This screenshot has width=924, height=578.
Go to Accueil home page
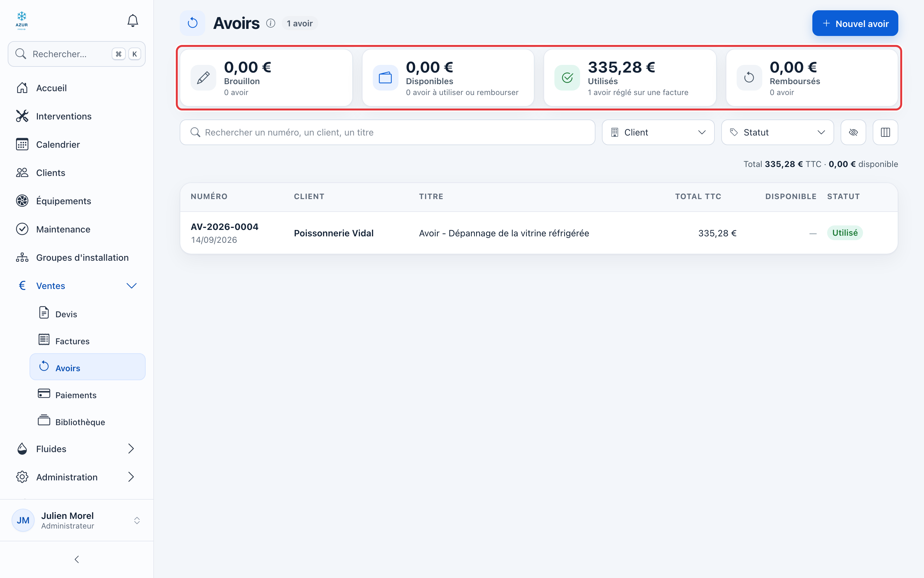point(76,88)
